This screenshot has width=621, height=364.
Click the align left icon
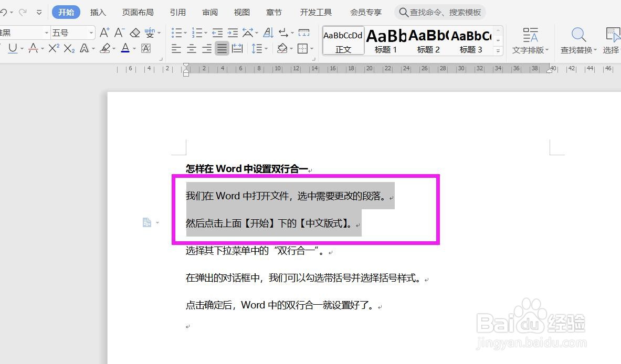(176, 49)
